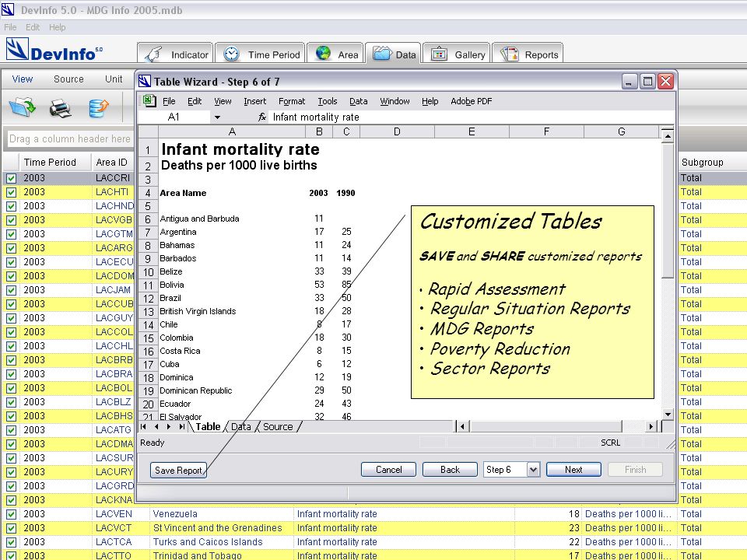This screenshot has width=747, height=560.
Task: Click the DevInfo title bar app icon
Action: [8, 9]
